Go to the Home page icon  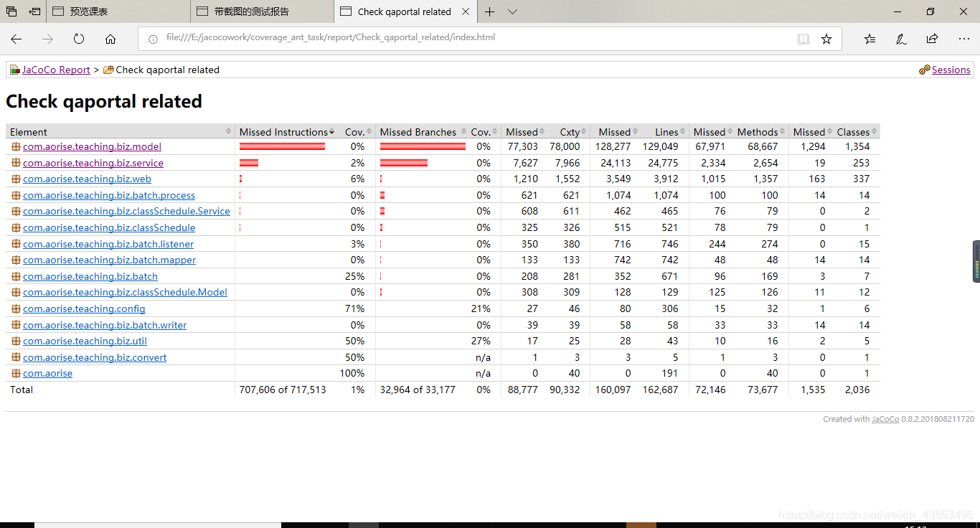pos(110,39)
